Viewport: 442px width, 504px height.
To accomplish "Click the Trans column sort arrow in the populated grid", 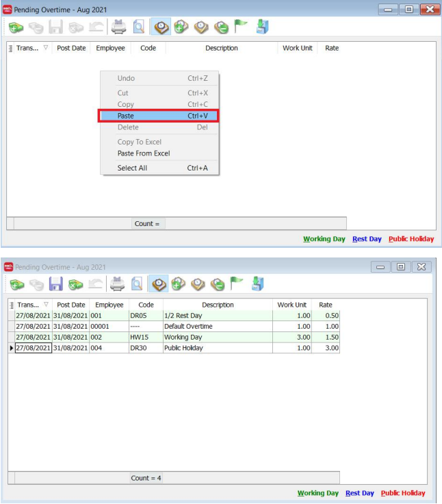I will tap(46, 305).
